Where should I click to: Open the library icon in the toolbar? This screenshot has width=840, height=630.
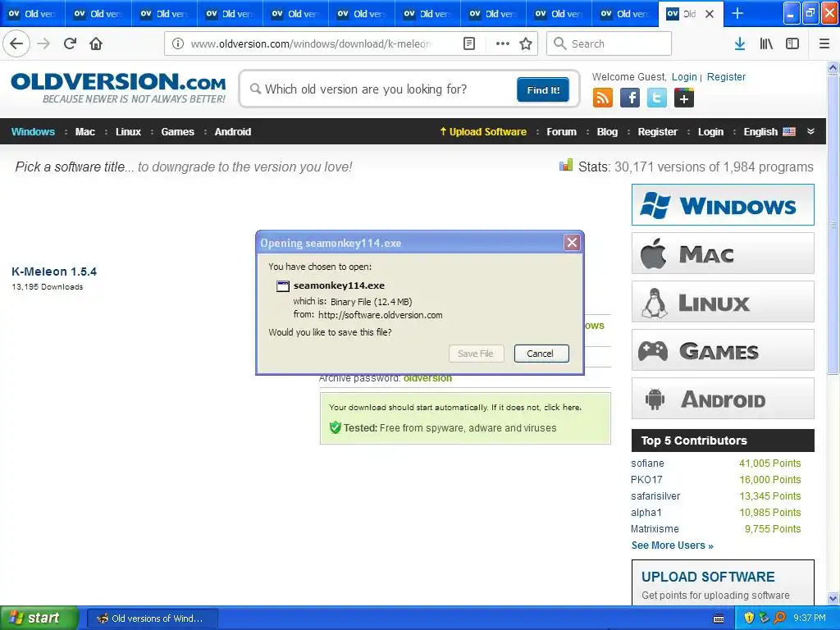click(766, 43)
